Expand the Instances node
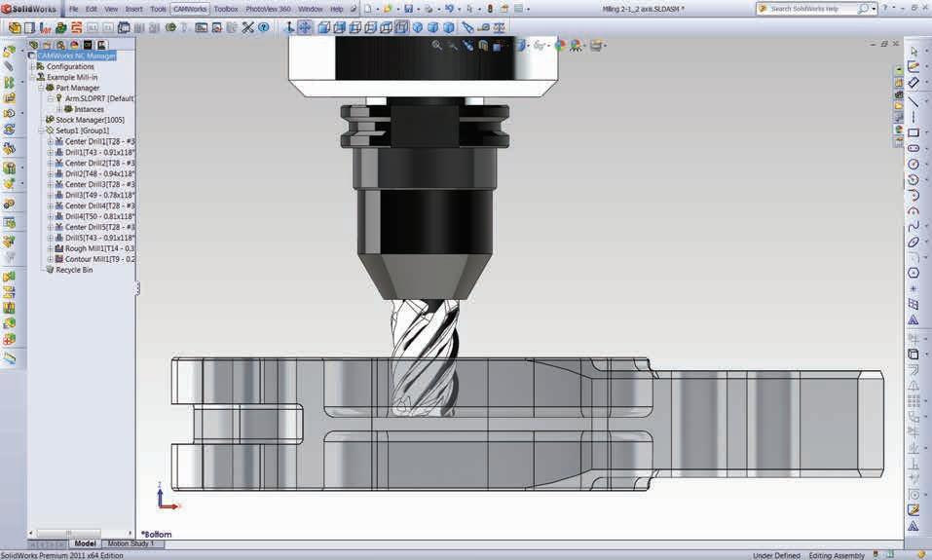Image resolution: width=932 pixels, height=560 pixels. [x=59, y=109]
